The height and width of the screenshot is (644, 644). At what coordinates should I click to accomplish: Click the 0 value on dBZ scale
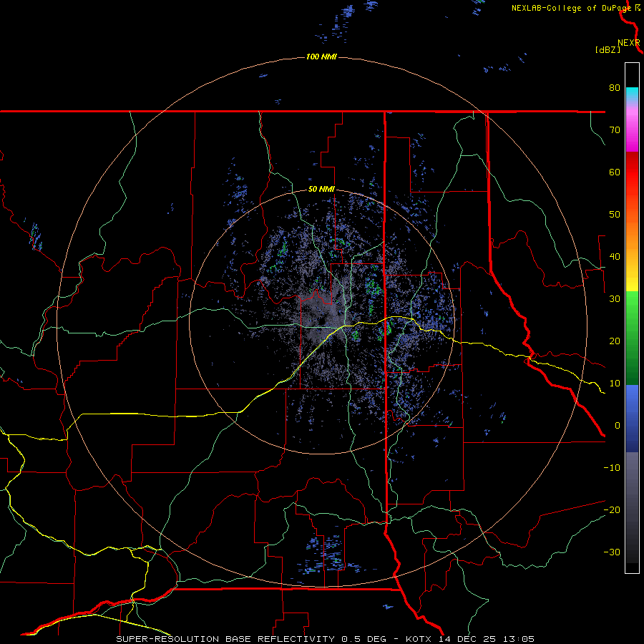click(618, 426)
